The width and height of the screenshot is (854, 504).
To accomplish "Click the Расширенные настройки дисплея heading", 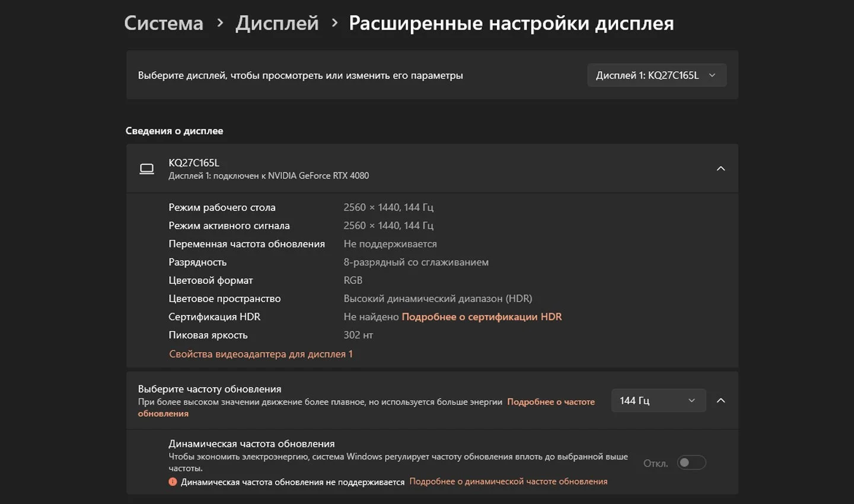I will [x=511, y=23].
